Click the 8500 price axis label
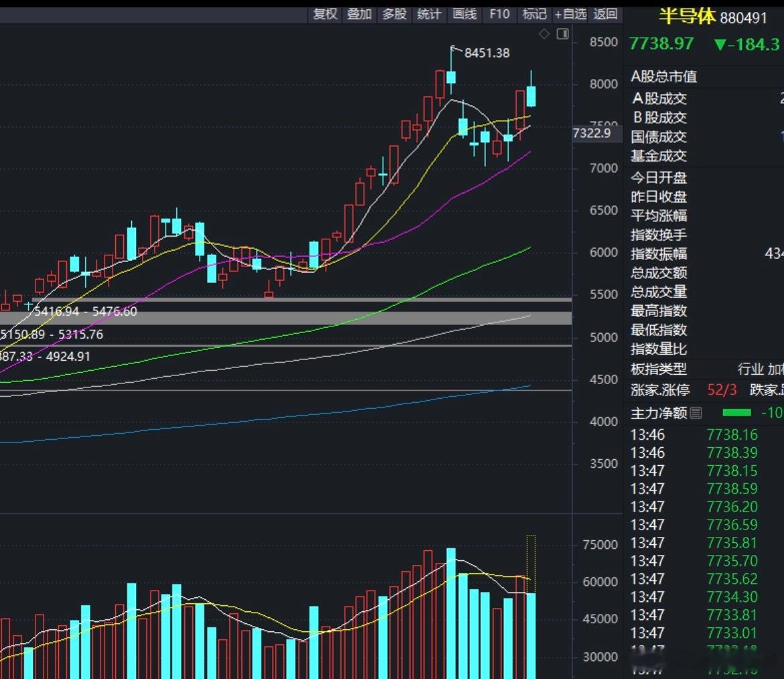The width and height of the screenshot is (784, 679). point(604,42)
